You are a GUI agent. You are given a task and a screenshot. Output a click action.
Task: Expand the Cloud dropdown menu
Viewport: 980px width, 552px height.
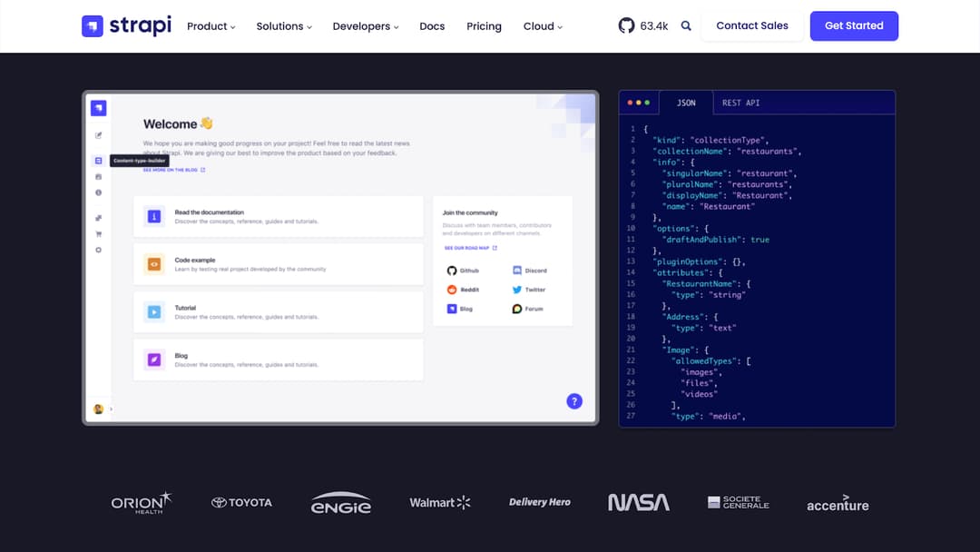click(x=543, y=26)
